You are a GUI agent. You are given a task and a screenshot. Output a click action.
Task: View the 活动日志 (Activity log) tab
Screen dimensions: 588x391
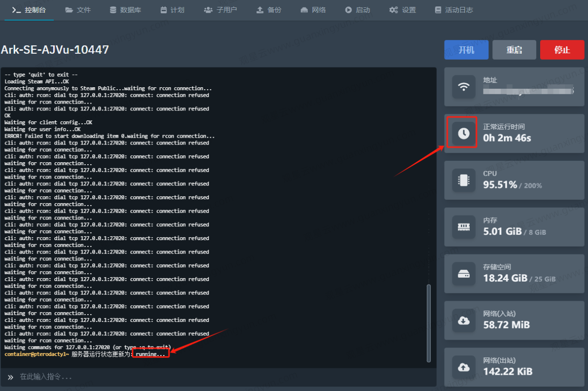click(x=453, y=10)
